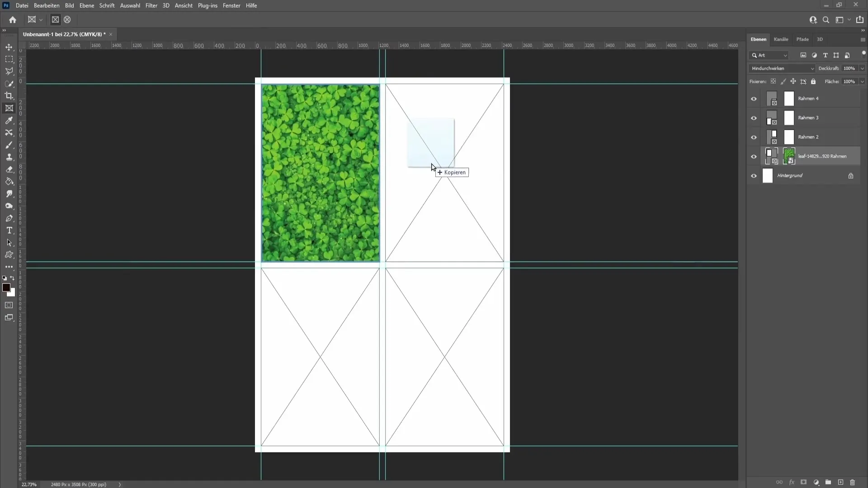Reset default foreground and background colors
This screenshot has height=488, width=868.
5,278
